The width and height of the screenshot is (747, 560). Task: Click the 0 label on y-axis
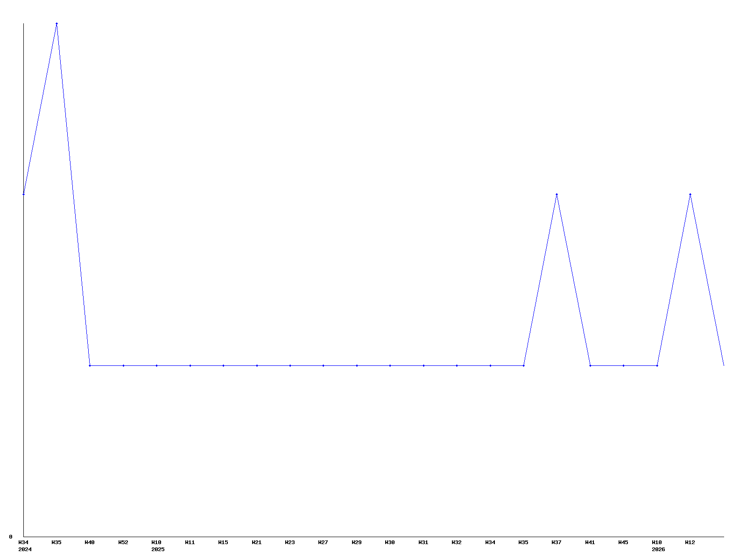click(11, 537)
